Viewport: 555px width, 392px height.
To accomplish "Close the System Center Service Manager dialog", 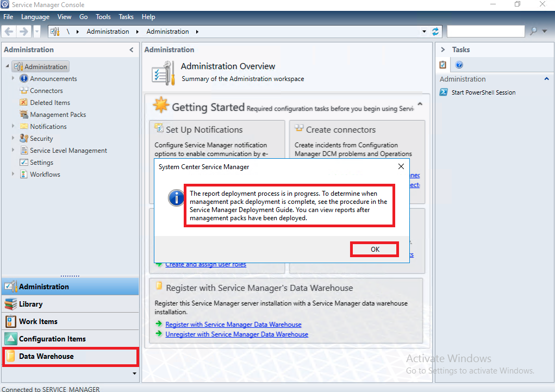I will click(401, 166).
